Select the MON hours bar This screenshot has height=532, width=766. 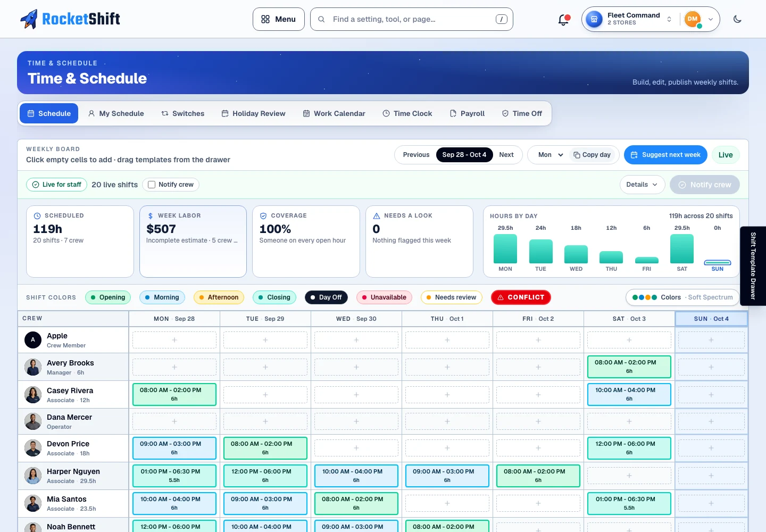tap(505, 249)
